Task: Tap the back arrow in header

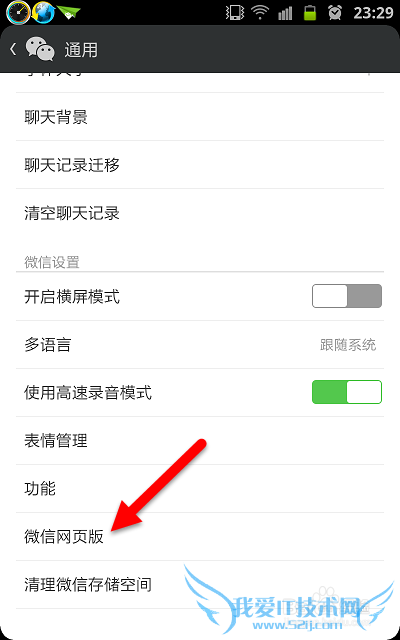Action: (x=13, y=49)
